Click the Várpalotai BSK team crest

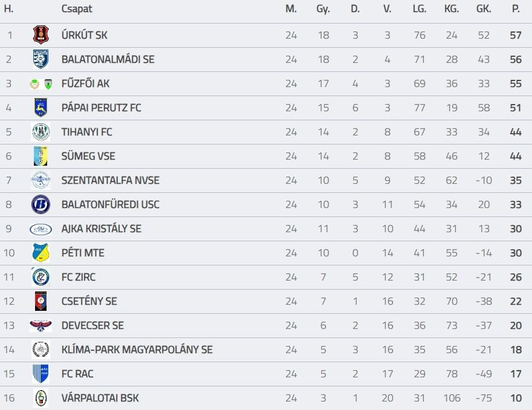click(x=41, y=398)
